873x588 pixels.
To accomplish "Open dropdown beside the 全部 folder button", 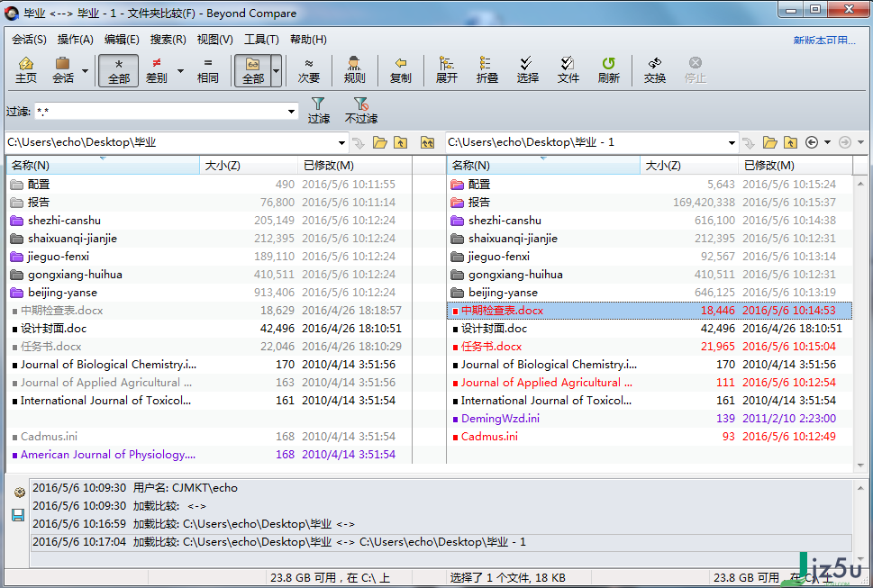I will pos(277,70).
